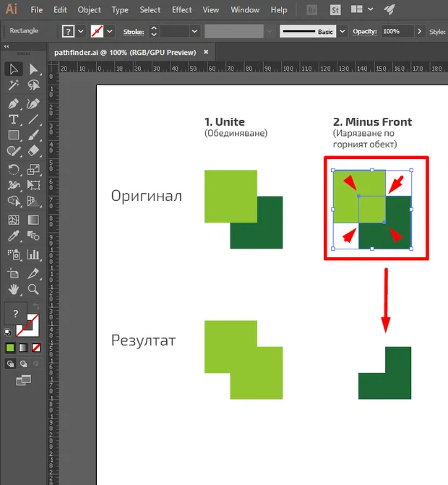Click the opacity 100% input field
Image resolution: width=448 pixels, height=485 pixels.
(397, 31)
